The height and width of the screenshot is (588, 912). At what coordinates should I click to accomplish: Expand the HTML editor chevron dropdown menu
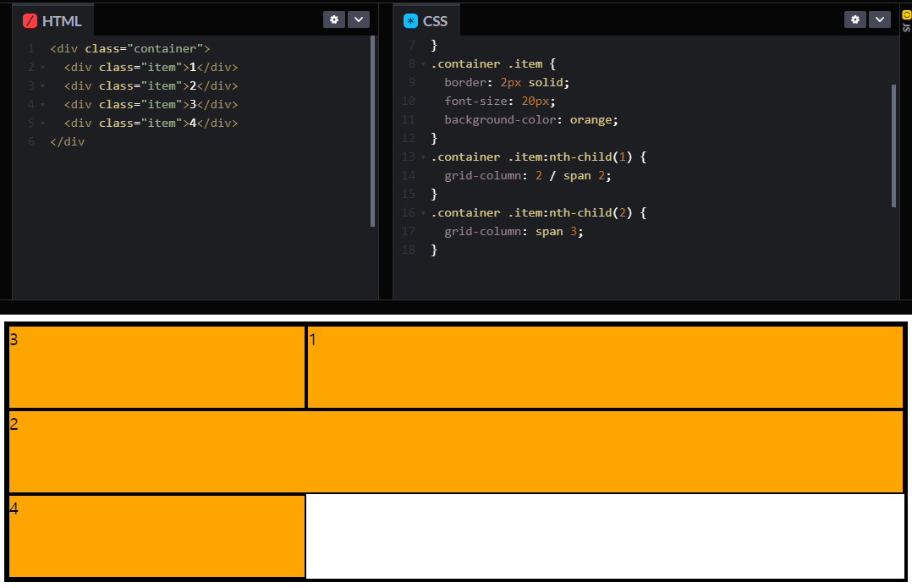(359, 19)
